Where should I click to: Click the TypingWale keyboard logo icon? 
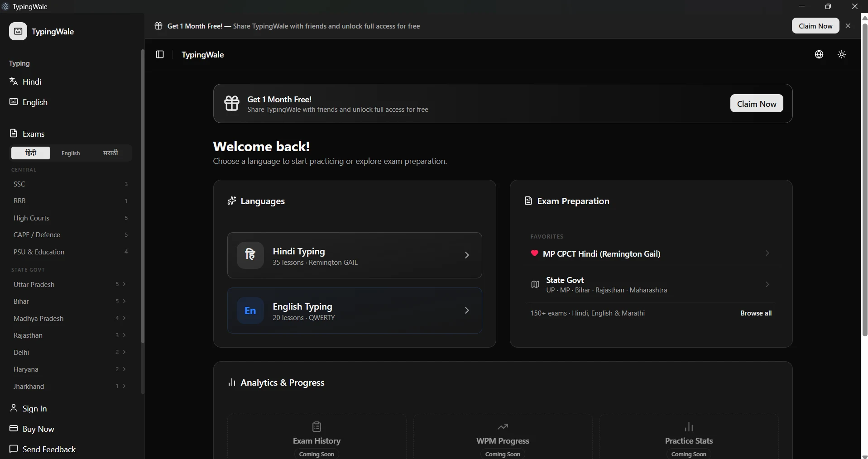click(18, 31)
